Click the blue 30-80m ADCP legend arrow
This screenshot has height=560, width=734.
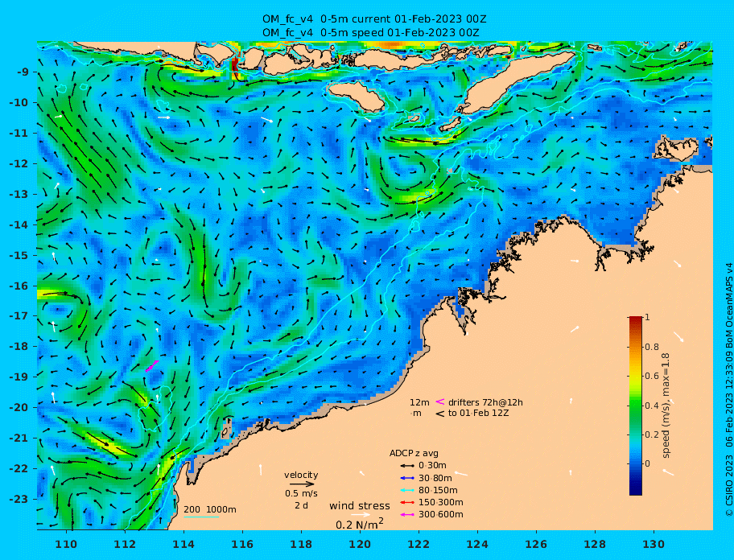tap(408, 478)
